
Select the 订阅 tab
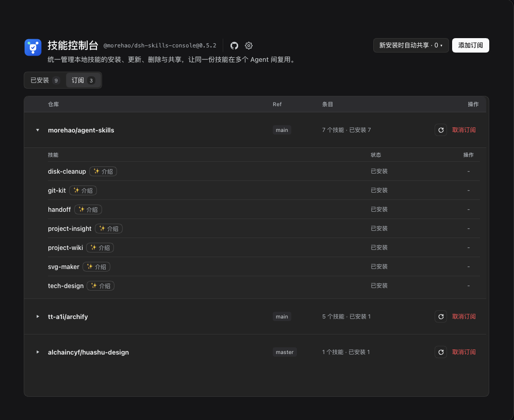coord(84,80)
